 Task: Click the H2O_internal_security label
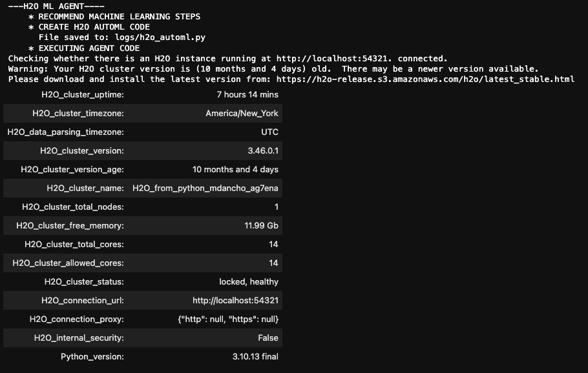[x=79, y=338]
